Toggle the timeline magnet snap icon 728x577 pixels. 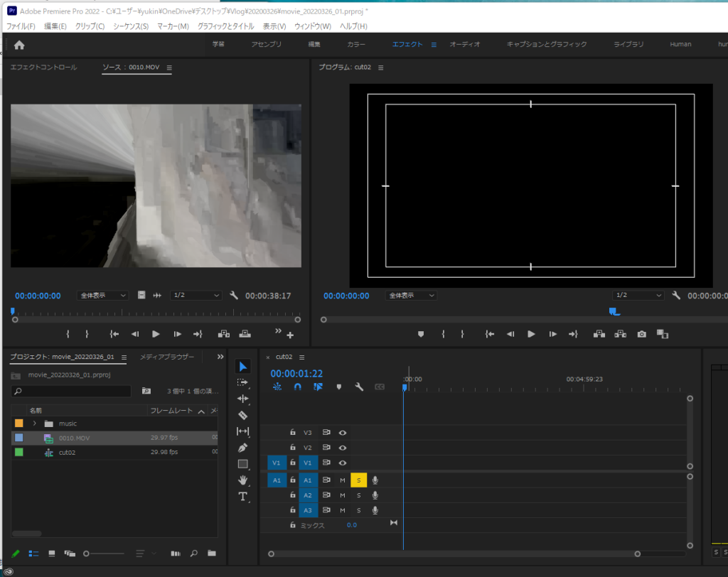(x=298, y=387)
